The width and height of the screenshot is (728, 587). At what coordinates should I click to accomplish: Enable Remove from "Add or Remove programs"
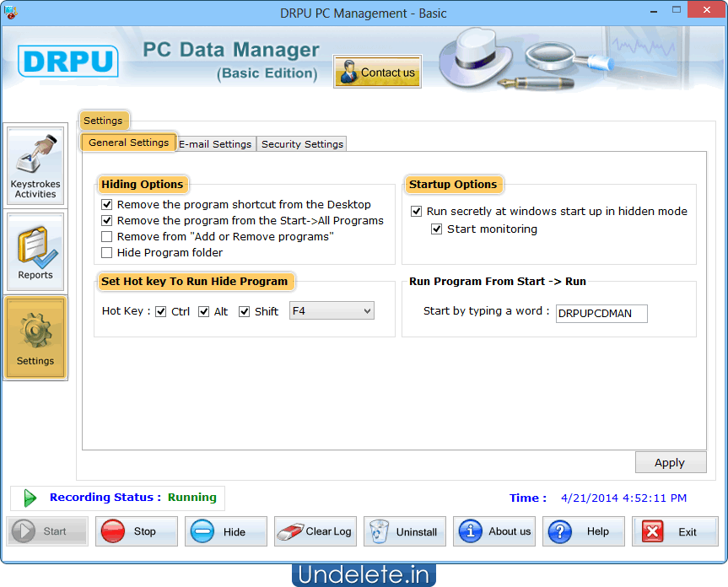107,237
